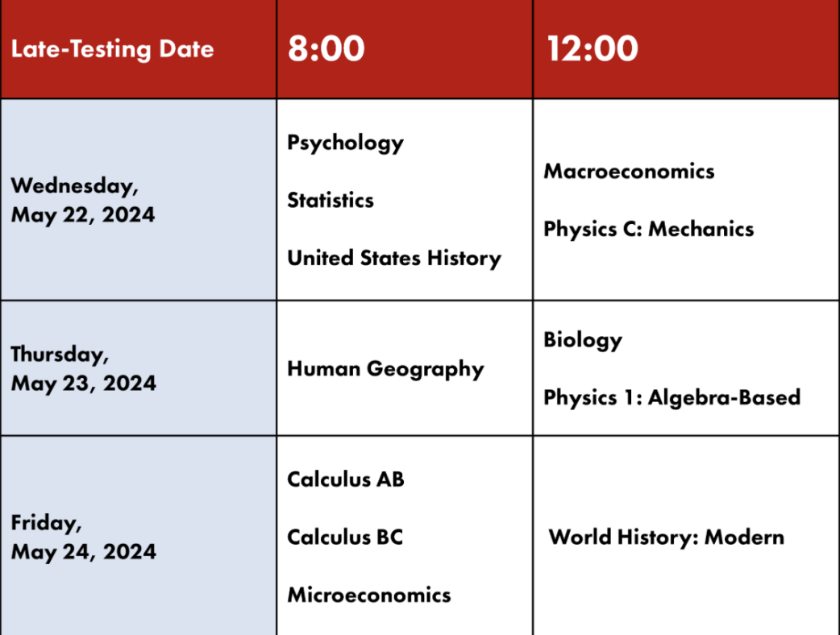Click World History: Modern text
The image size is (840, 635).
pyautogui.click(x=667, y=537)
